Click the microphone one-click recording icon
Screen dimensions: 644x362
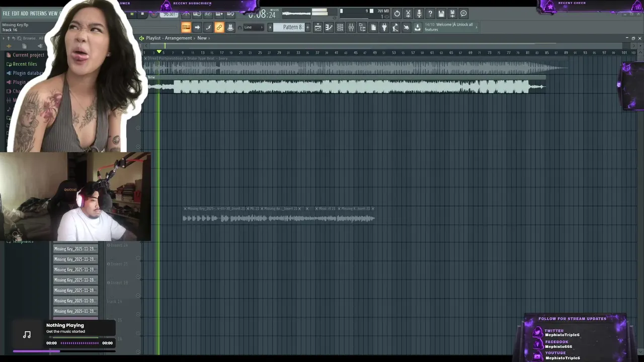[x=419, y=14]
